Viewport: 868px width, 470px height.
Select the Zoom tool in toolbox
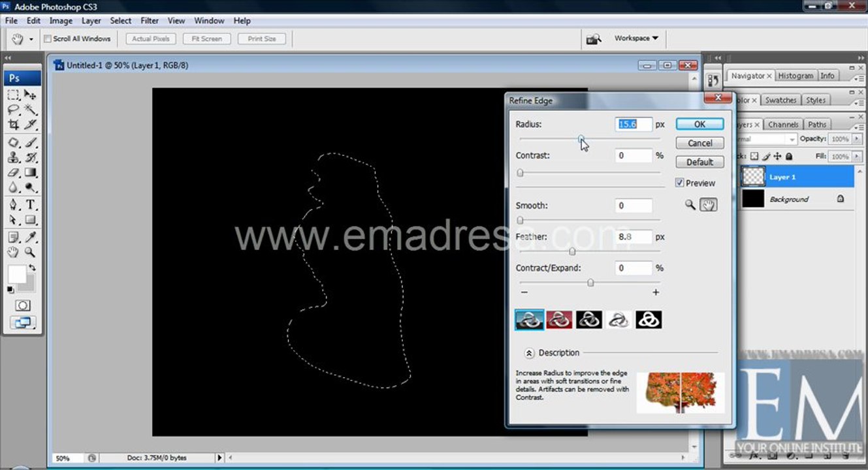[x=30, y=252]
